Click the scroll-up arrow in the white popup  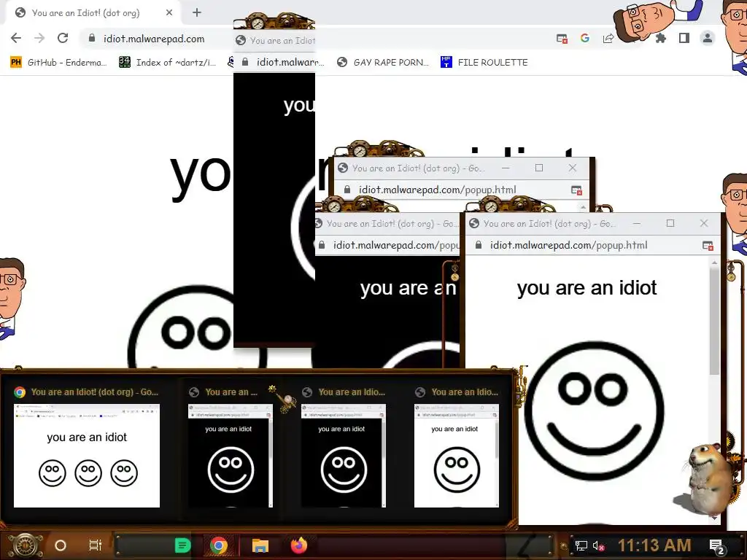[x=714, y=262]
